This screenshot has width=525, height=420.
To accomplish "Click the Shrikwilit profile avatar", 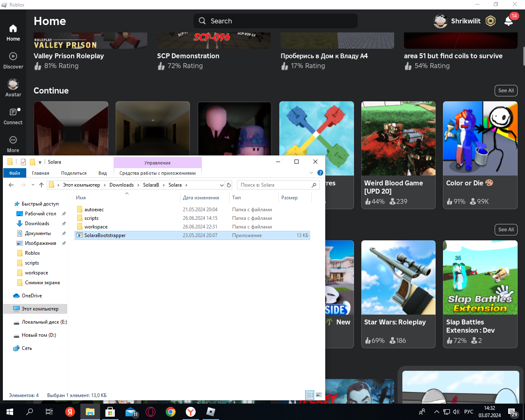I will click(440, 21).
